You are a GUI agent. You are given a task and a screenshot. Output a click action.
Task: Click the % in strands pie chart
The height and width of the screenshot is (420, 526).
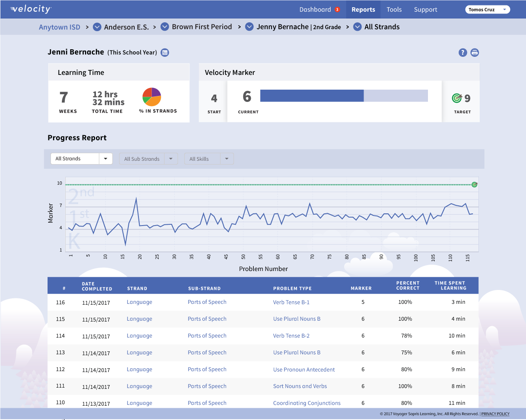(x=152, y=97)
